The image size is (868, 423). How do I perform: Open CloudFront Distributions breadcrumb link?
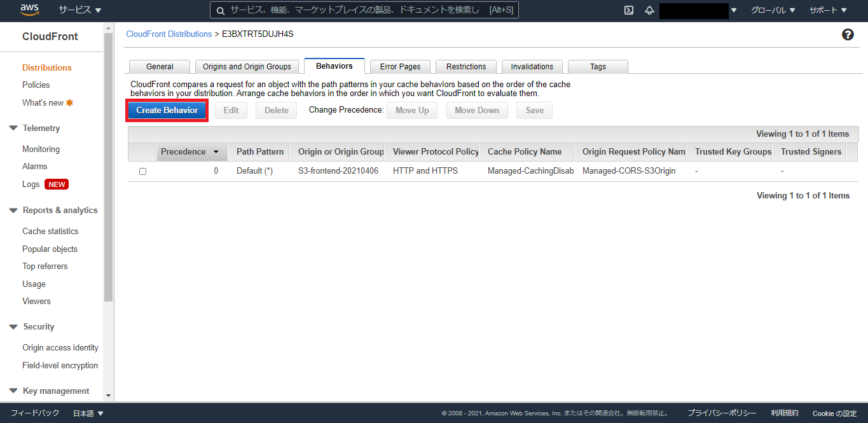169,34
